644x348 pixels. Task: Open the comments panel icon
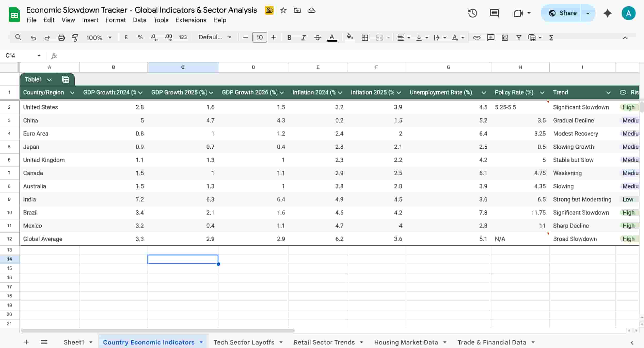494,13
